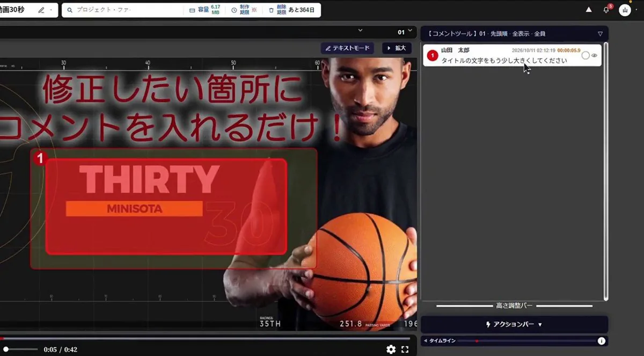Adjust the volume slider
Screen dimensions: 644x356
[x=21, y=350]
